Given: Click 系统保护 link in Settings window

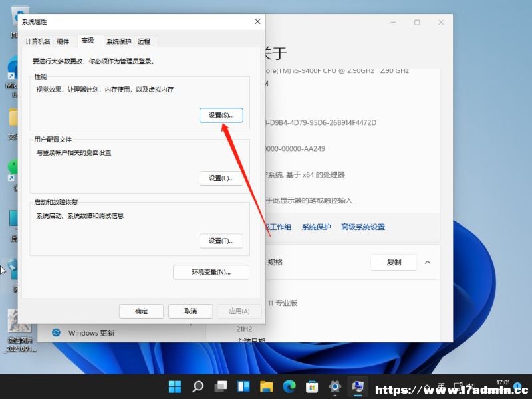Looking at the screenshot, I should coord(317,227).
